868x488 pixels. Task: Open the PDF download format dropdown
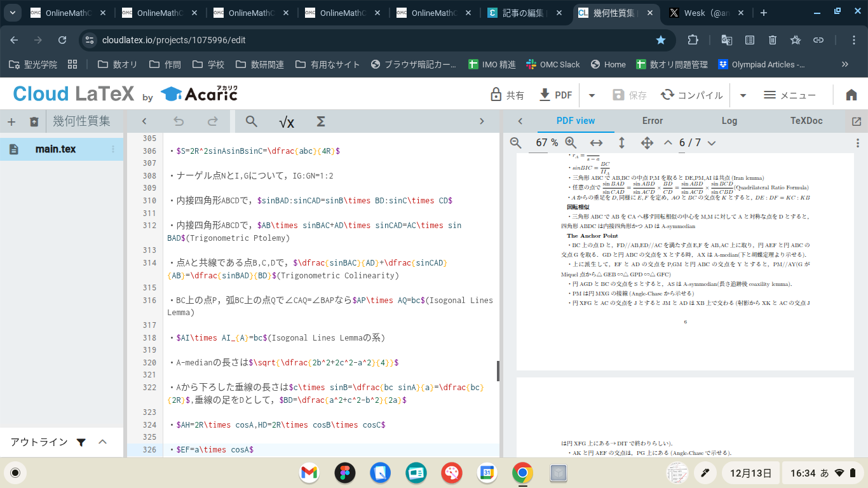(x=592, y=95)
